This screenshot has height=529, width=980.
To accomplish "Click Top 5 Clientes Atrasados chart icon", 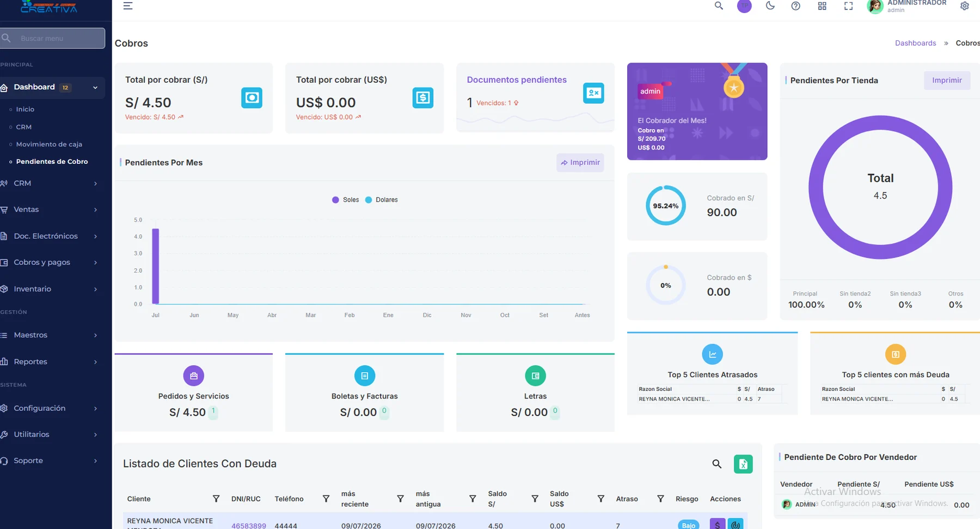I will [712, 354].
